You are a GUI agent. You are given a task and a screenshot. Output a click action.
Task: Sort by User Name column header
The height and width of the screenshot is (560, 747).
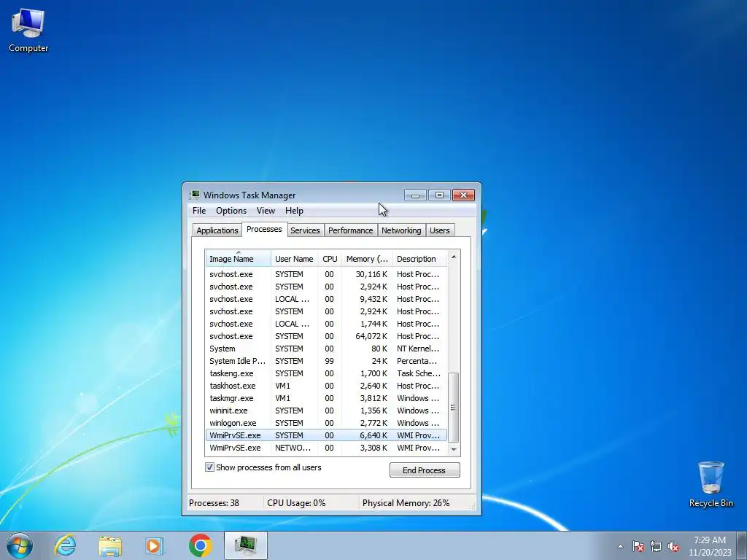[x=294, y=259]
